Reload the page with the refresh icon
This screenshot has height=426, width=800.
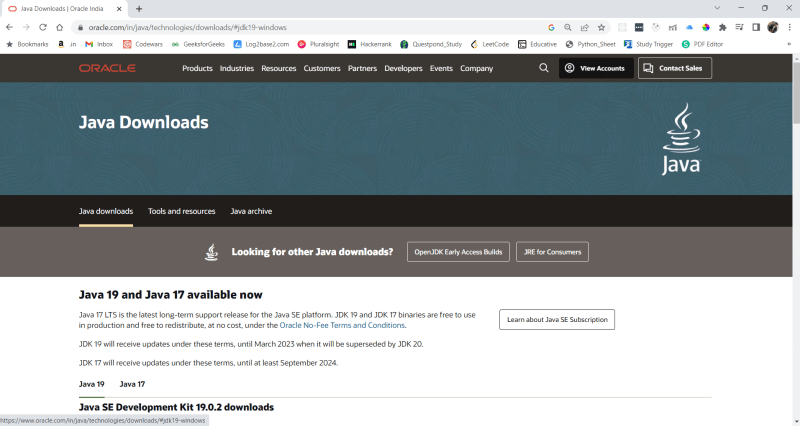click(x=43, y=28)
